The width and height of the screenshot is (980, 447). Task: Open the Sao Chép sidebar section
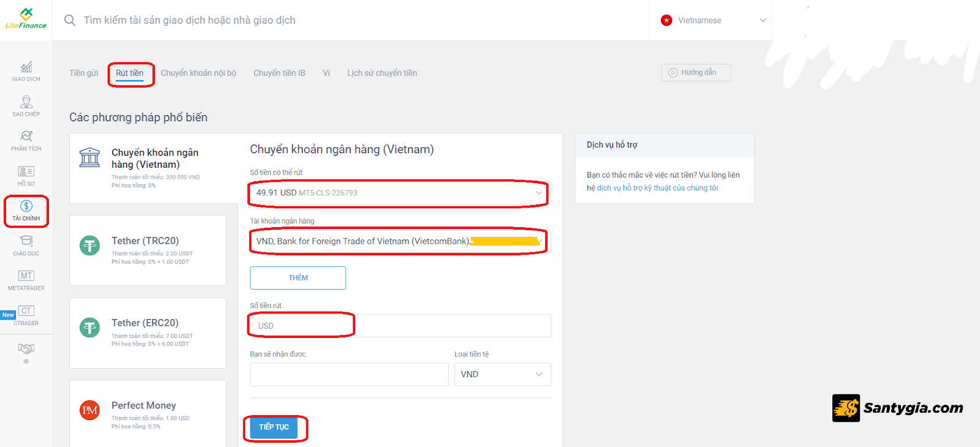click(x=26, y=106)
